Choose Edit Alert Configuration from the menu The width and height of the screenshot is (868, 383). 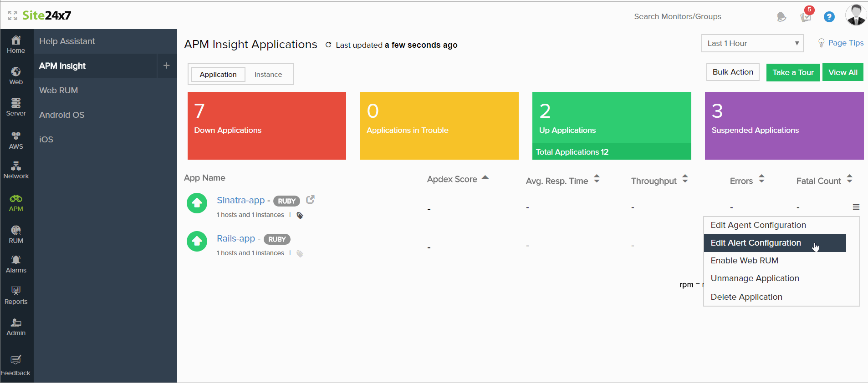tap(775, 243)
